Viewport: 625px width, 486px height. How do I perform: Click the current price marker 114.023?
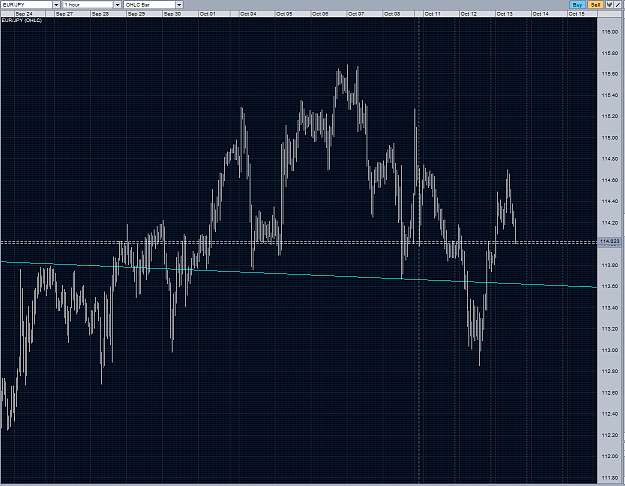point(609,242)
